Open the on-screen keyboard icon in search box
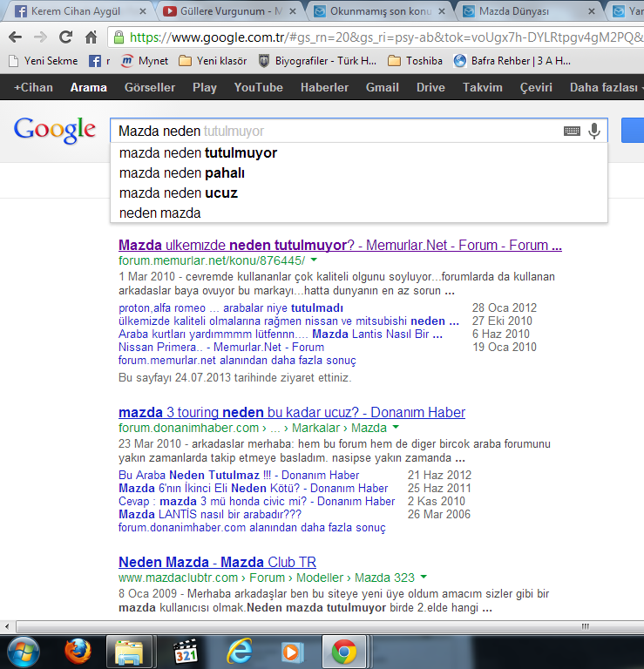Screen dimensions: 644x669 (572, 131)
